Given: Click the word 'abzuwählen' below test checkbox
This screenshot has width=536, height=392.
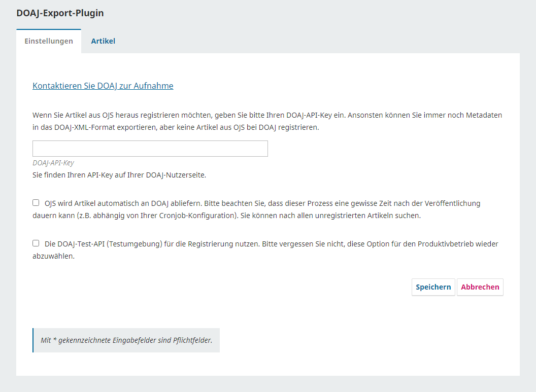Looking at the screenshot, I should pos(53,256).
